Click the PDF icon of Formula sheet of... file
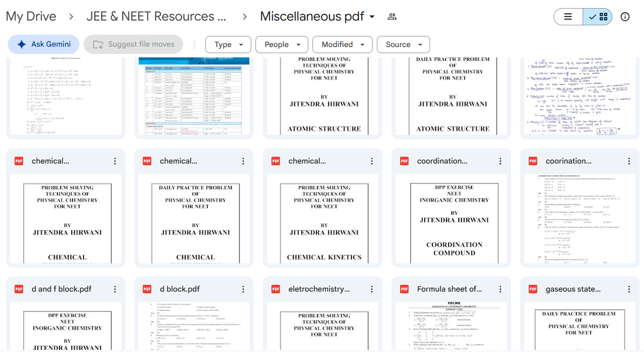Screen dimensions: 644x352 pos(404,289)
